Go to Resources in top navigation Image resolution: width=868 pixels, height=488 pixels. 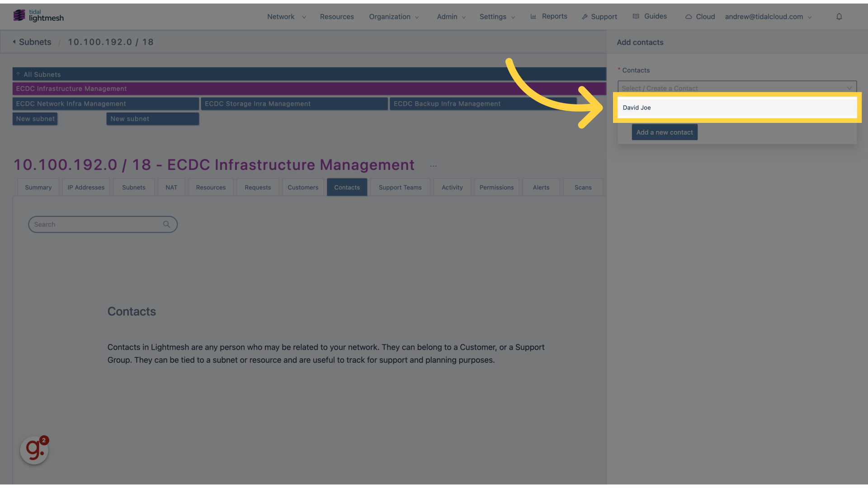[337, 17]
